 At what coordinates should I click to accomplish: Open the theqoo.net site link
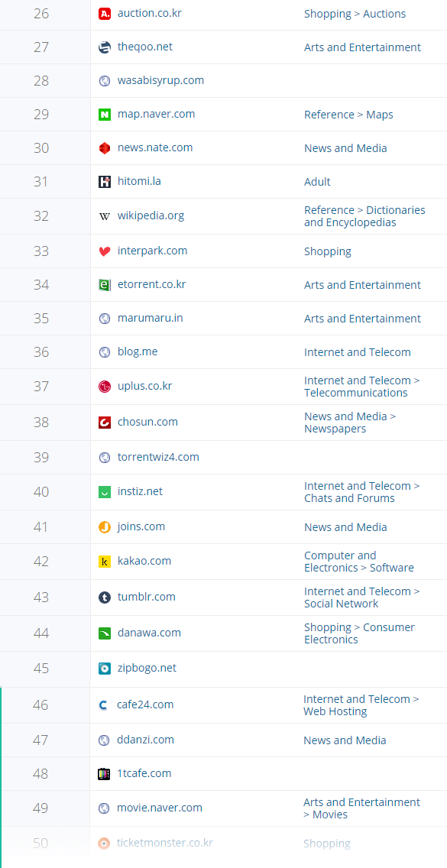(x=145, y=47)
